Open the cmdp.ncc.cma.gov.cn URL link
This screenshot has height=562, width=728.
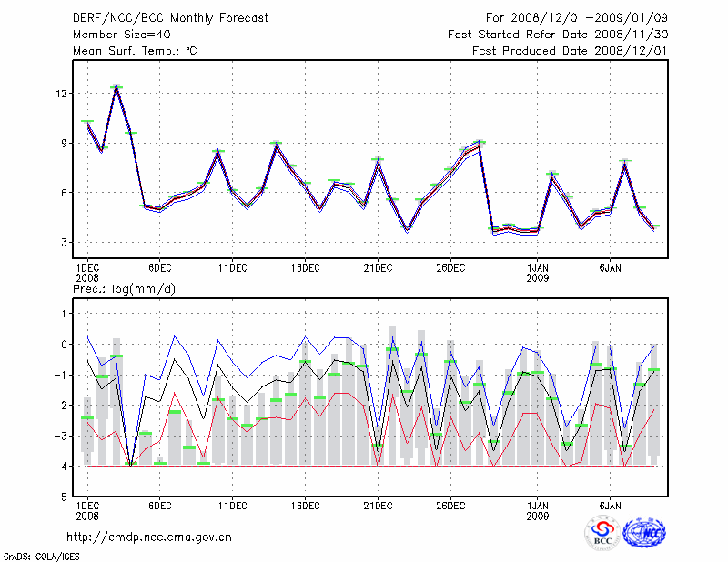(x=149, y=537)
